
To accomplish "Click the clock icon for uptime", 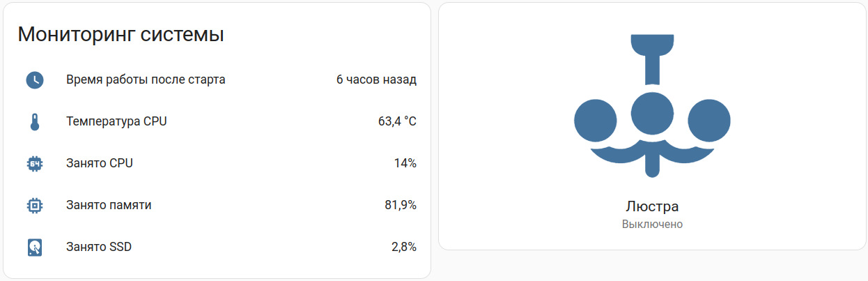I will coord(35,80).
